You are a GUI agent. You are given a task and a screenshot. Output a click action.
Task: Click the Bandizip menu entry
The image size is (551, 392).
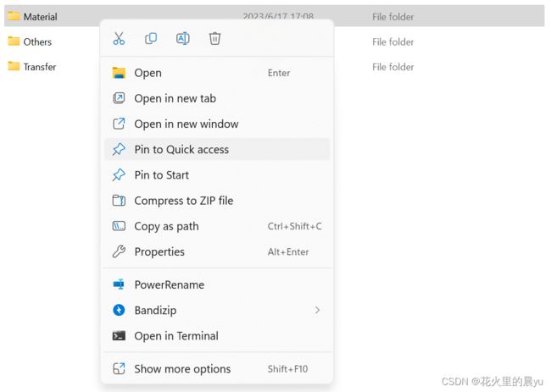click(x=217, y=310)
